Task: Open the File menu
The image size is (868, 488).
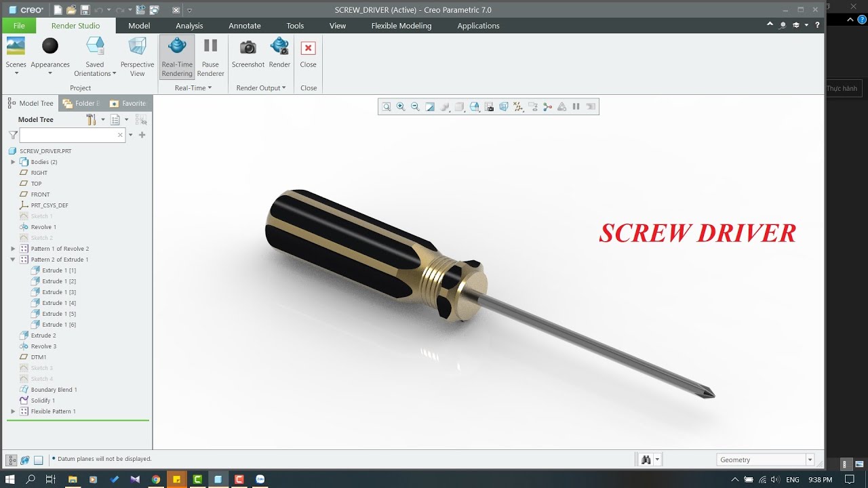Action: [19, 26]
